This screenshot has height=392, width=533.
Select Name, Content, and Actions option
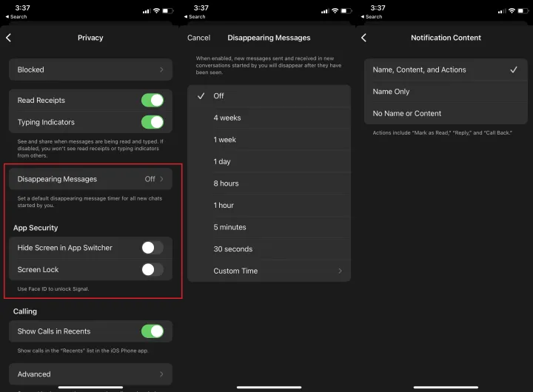click(420, 70)
